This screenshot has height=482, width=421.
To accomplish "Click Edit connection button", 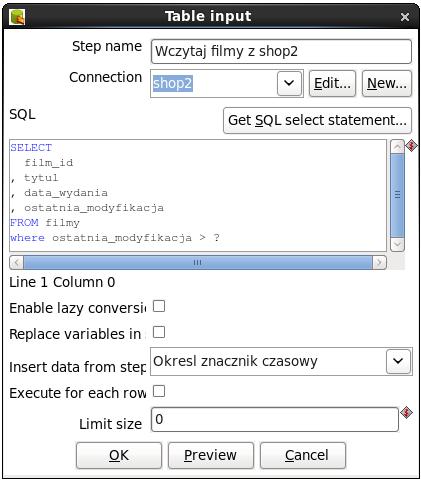I will (332, 83).
